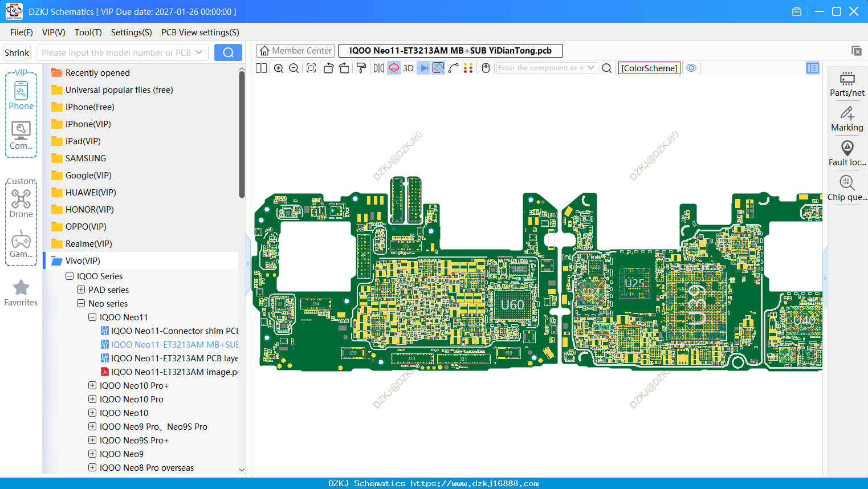Expand the IQOO Neo9S Pro+ node
Viewport: 868px width, 489px height.
(92, 440)
